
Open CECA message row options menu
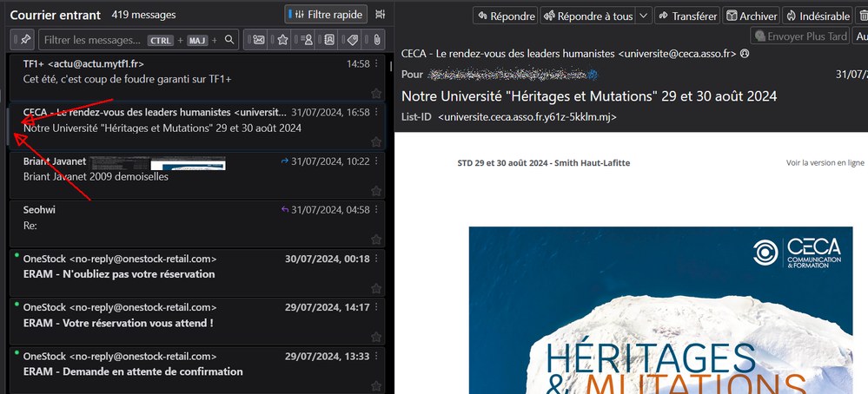pos(376,113)
